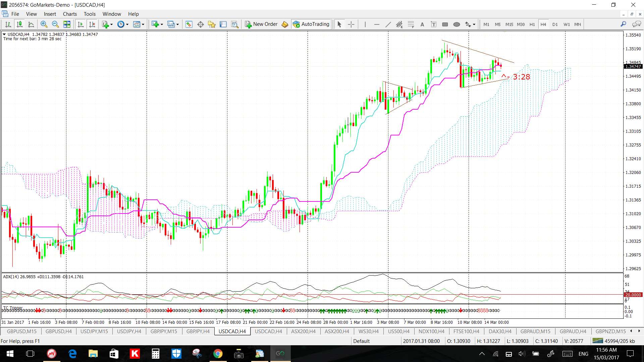Click the zoom in magnifier icon
The image size is (644, 362).
[44, 24]
